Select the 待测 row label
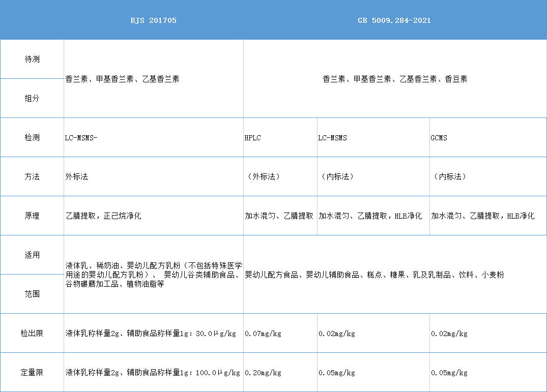Screen dimensions: 547x392 [32, 59]
